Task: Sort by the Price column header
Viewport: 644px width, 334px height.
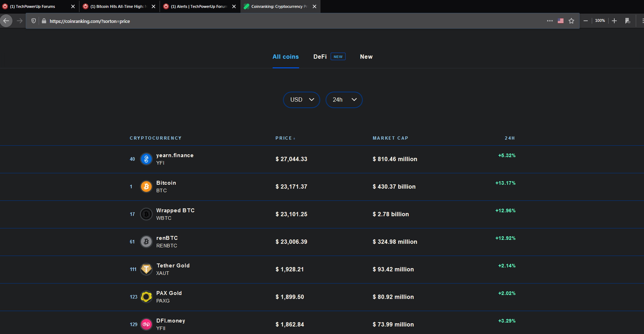Action: 285,138
